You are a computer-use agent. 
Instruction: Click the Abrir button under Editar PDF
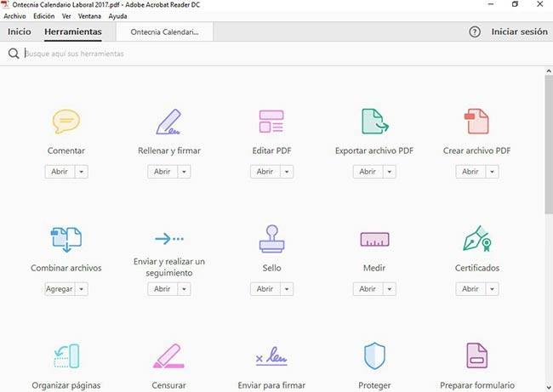265,172
